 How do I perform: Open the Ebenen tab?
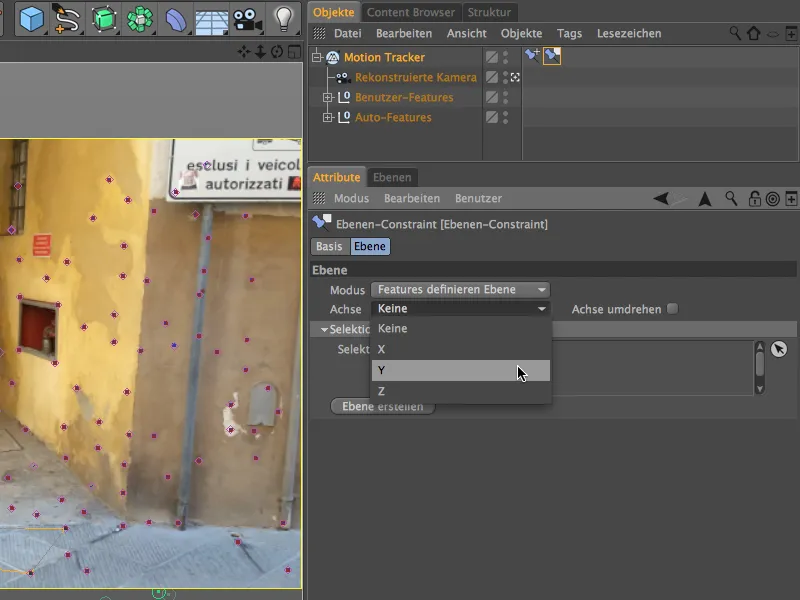[392, 178]
